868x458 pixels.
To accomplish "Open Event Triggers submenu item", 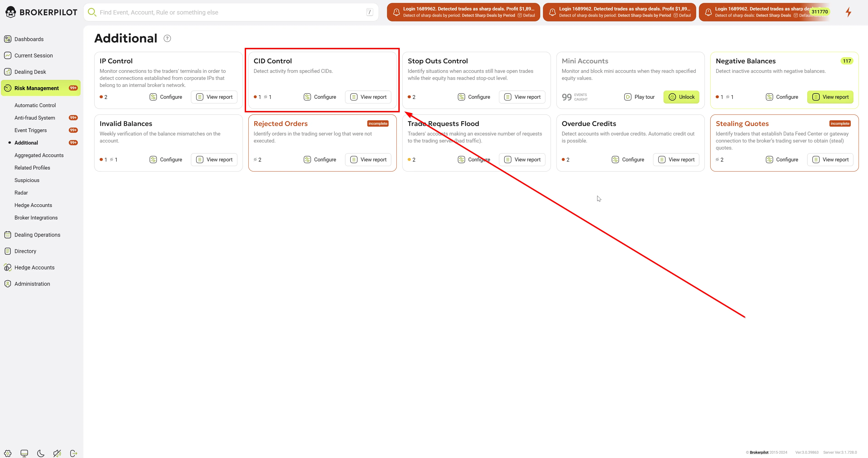I will pos(31,130).
